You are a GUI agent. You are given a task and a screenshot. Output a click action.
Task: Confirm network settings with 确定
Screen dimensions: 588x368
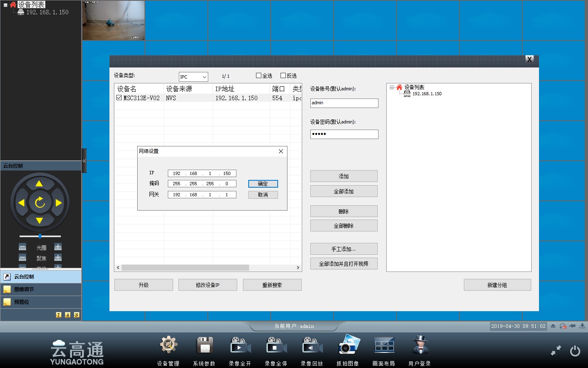pyautogui.click(x=263, y=184)
